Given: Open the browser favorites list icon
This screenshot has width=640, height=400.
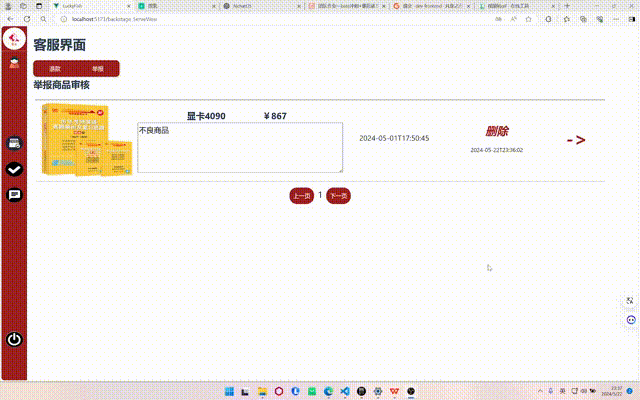Looking at the screenshot, I should point(567,19).
